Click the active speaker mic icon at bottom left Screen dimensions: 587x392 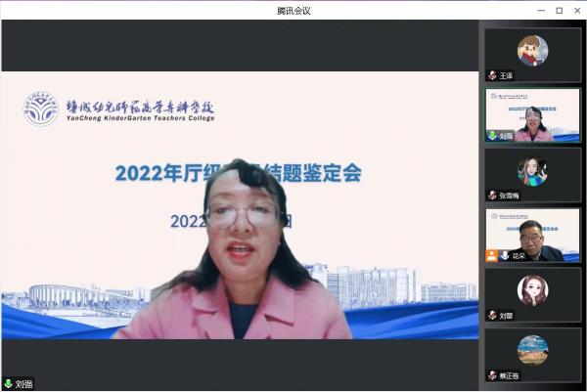point(8,384)
